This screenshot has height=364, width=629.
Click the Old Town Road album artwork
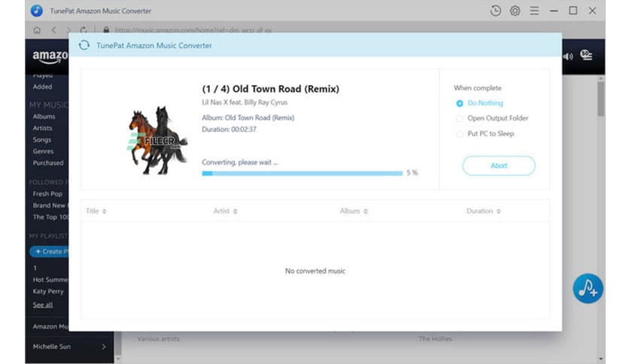(x=157, y=140)
